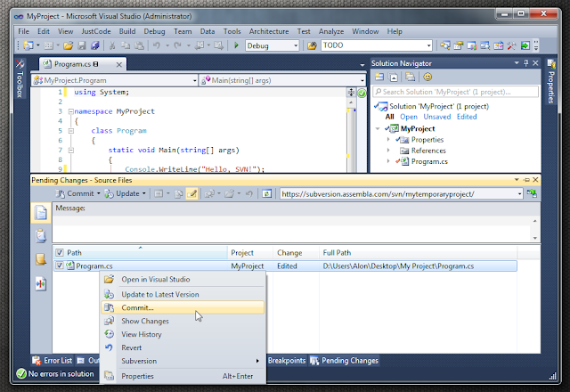Click the Refresh icon in Pending Changes toolbar
This screenshot has width=570, height=392.
tap(267, 193)
